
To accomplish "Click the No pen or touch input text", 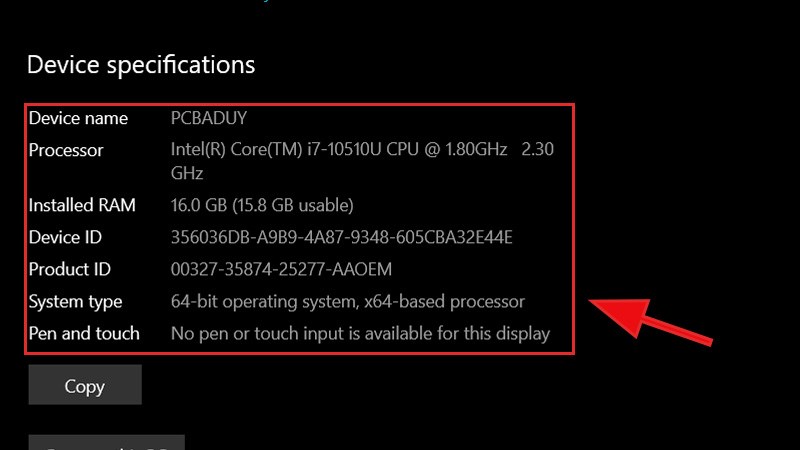I will pyautogui.click(x=360, y=333).
